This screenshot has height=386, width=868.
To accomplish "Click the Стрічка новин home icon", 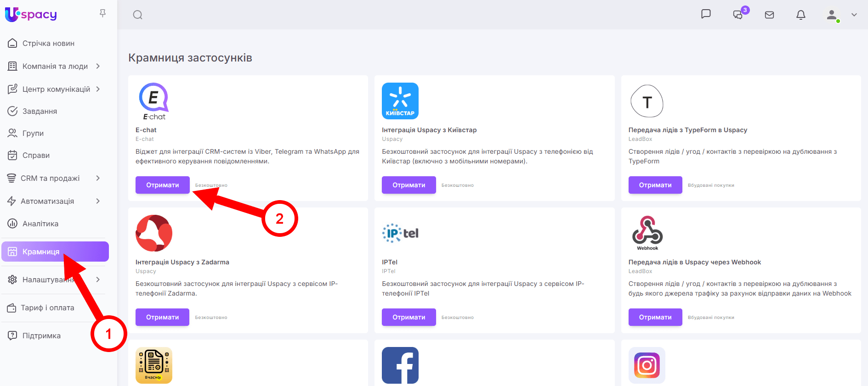I will tap(12, 43).
